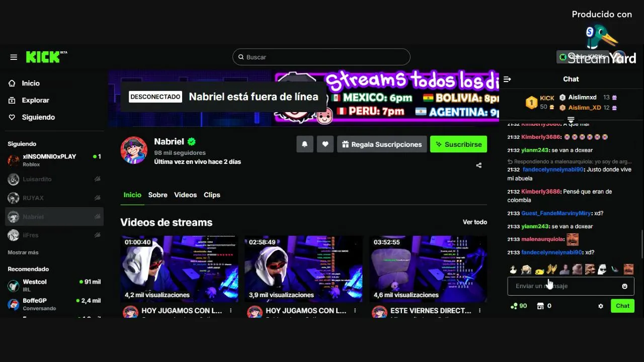Open the Luisardito channel in the sidebar
The height and width of the screenshot is (362, 644).
coord(54,179)
